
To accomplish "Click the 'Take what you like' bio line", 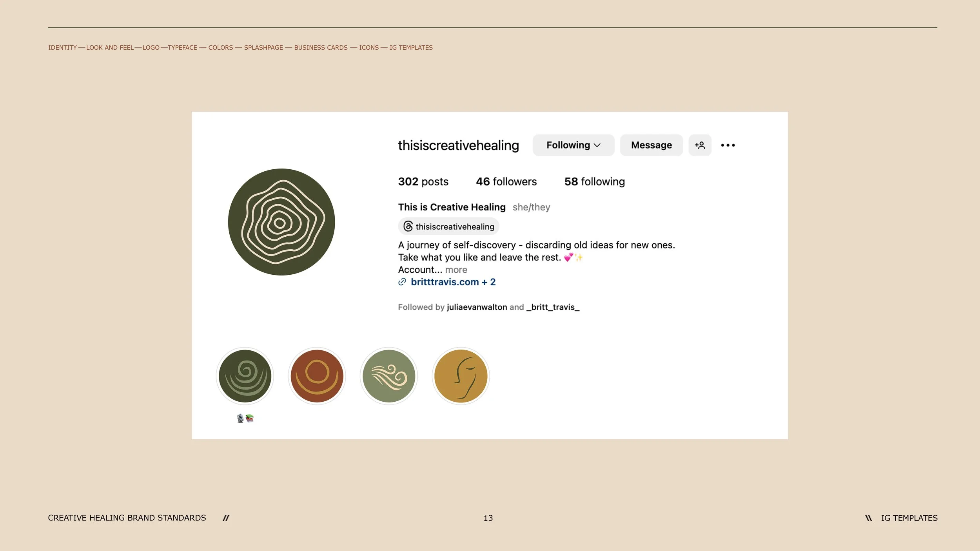I will click(x=491, y=257).
